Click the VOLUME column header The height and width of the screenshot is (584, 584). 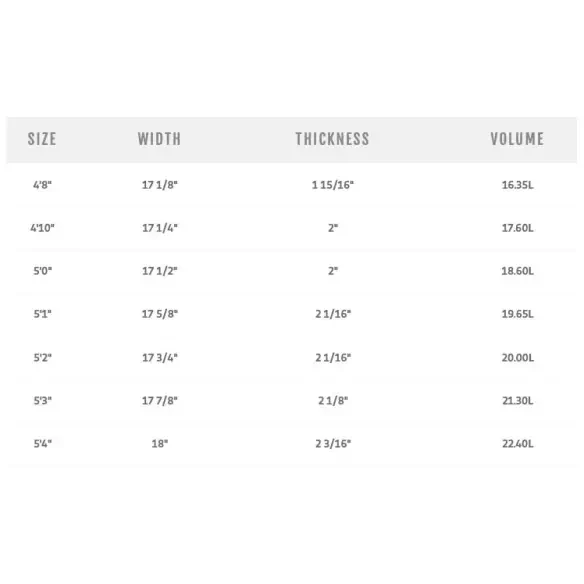coord(517,139)
